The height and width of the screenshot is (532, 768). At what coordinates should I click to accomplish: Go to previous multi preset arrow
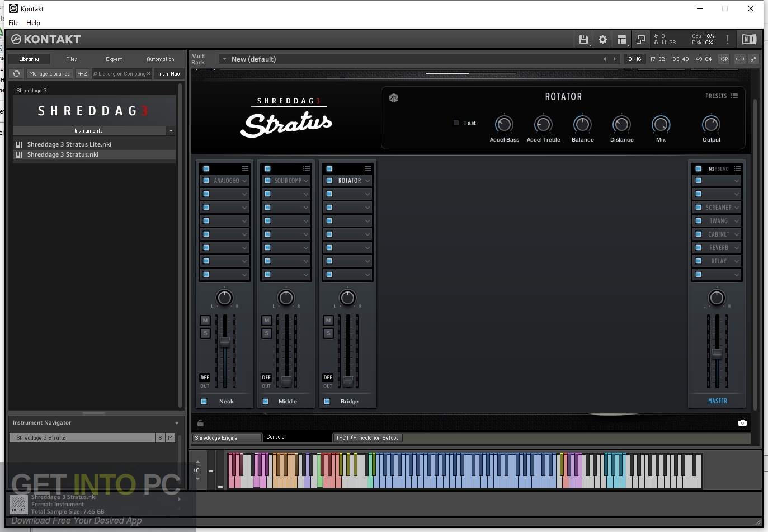[605, 59]
